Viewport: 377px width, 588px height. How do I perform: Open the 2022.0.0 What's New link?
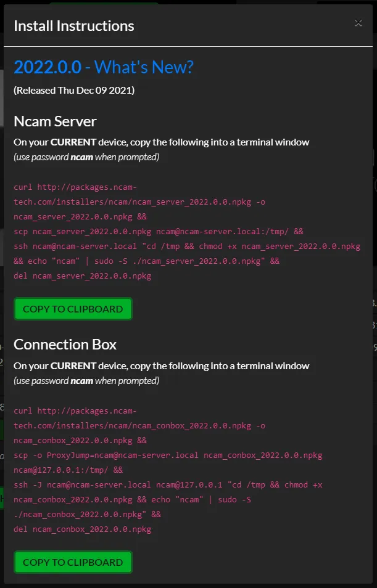104,67
